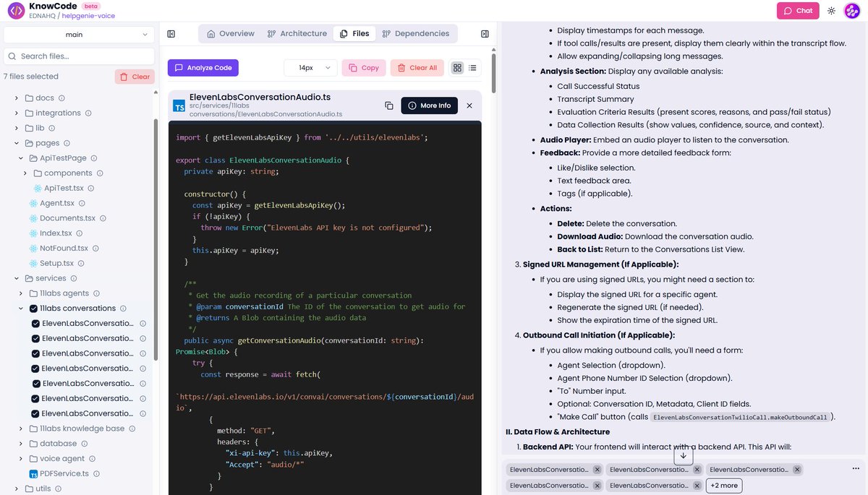
Task: Click the Clear All button
Action: 417,68
